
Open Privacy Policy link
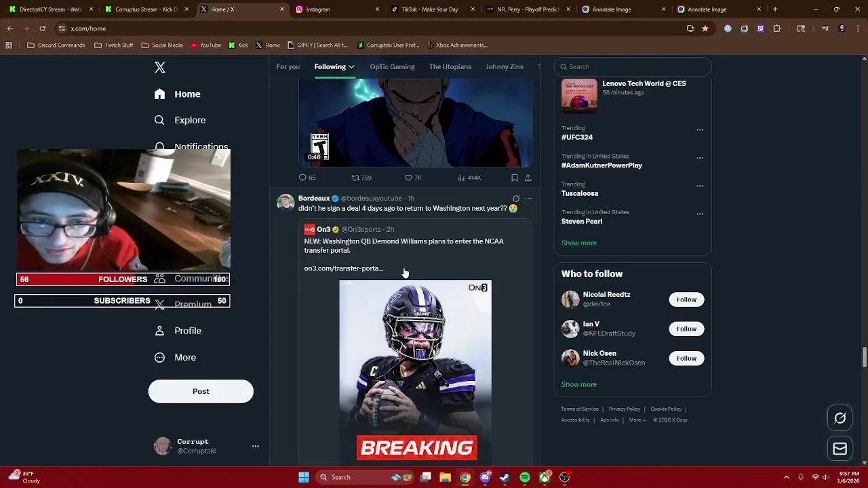[x=625, y=409]
